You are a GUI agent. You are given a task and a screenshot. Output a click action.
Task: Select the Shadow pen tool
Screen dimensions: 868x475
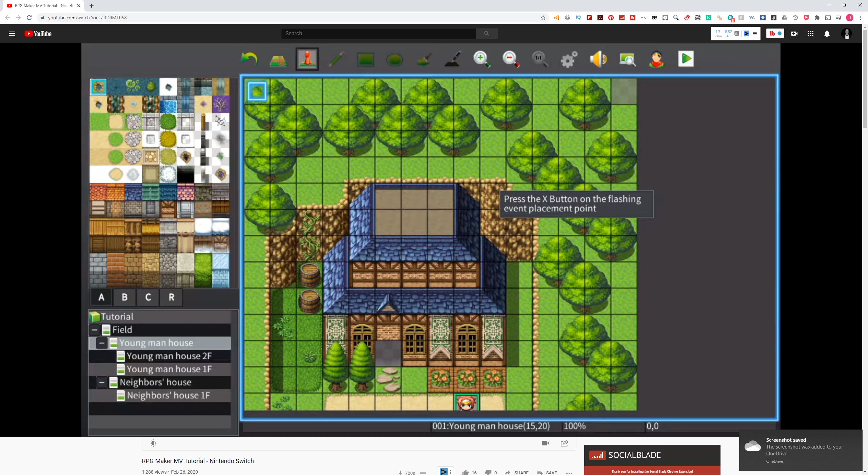[x=453, y=59]
